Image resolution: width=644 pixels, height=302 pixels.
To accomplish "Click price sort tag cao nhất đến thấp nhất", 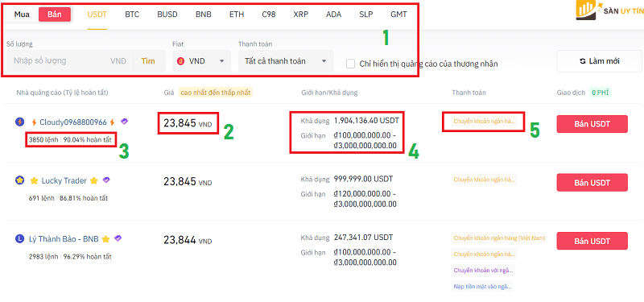I will [215, 93].
